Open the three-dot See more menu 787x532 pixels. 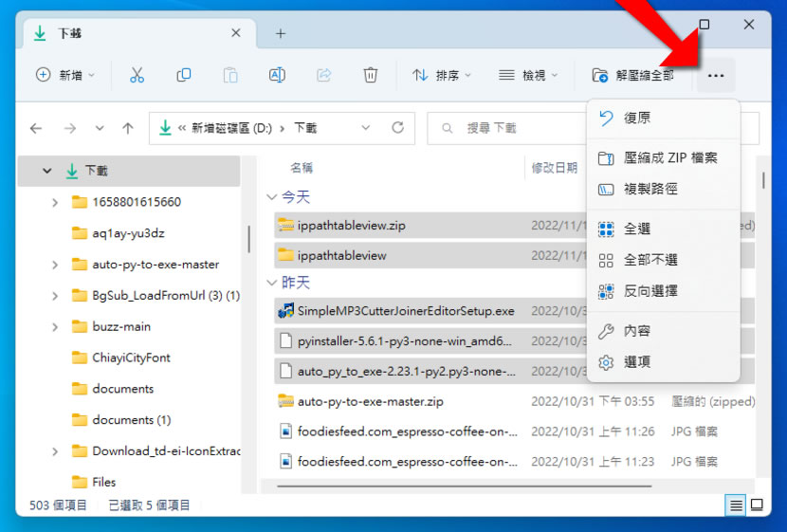[716, 75]
